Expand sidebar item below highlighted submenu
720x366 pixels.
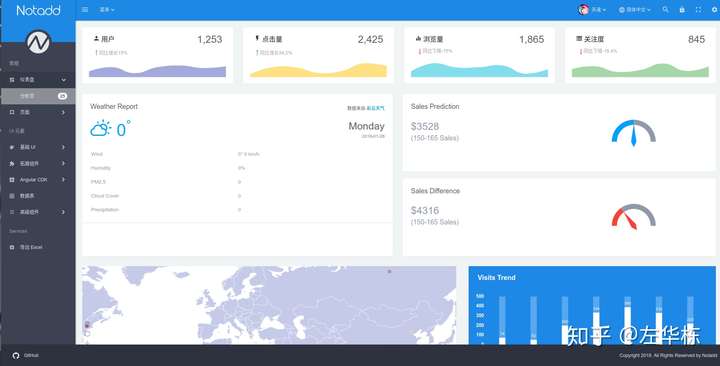[x=38, y=112]
